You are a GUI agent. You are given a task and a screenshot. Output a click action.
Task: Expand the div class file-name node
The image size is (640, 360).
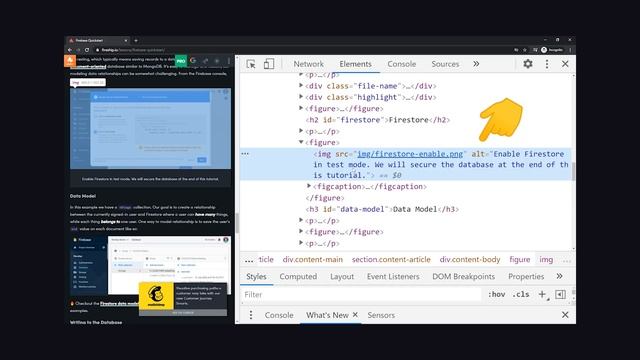pos(301,85)
